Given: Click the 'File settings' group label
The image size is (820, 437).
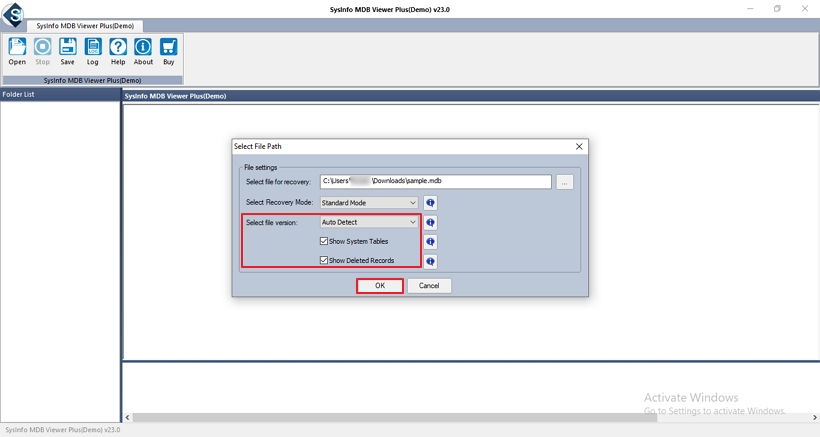Looking at the screenshot, I should point(260,167).
